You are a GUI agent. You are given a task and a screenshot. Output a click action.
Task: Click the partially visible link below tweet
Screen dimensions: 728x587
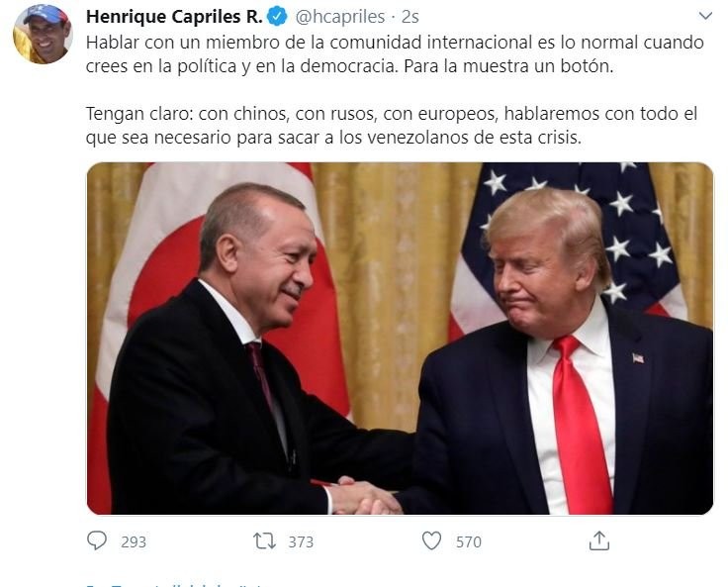[x=176, y=584]
